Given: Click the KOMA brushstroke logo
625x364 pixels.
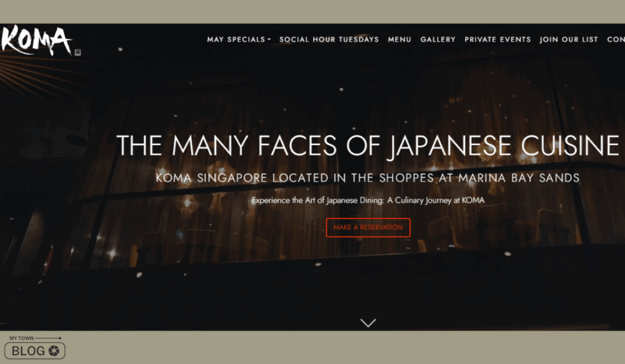Looking at the screenshot, I should (36, 40).
